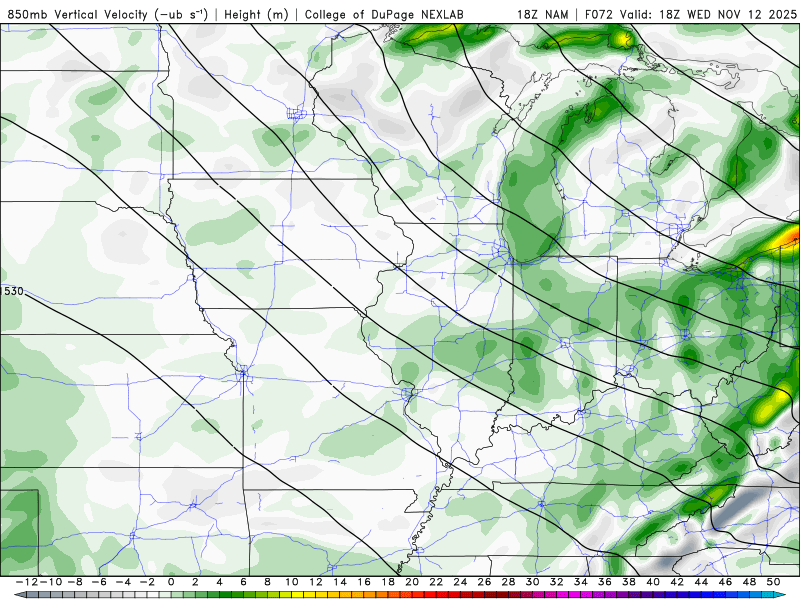Screen dimensions: 800x600
Task: Click the "-12" color bar label
Action: [x=27, y=582]
